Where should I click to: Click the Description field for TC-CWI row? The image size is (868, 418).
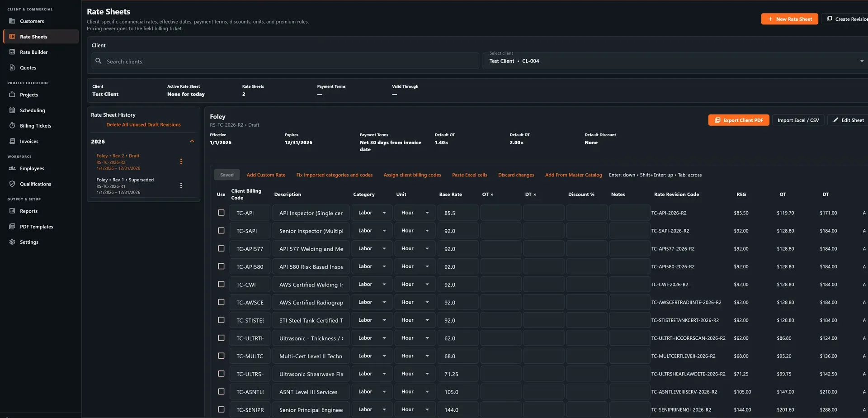[311, 285]
